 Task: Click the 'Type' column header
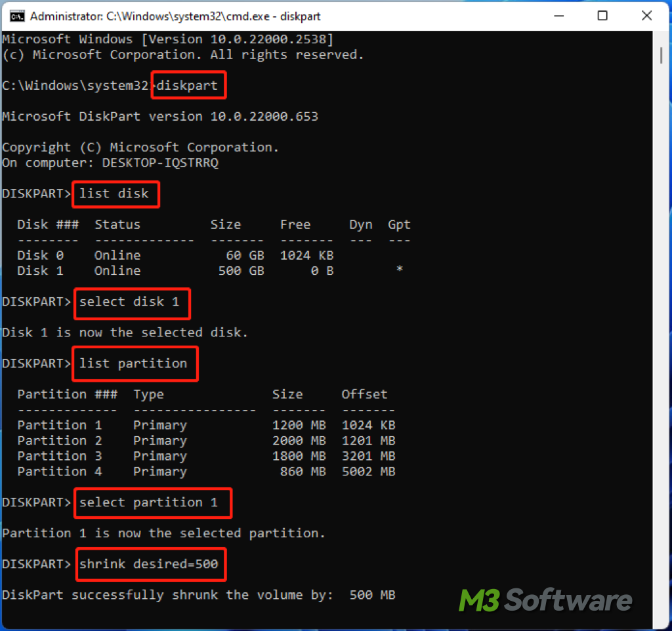pyautogui.click(x=148, y=394)
